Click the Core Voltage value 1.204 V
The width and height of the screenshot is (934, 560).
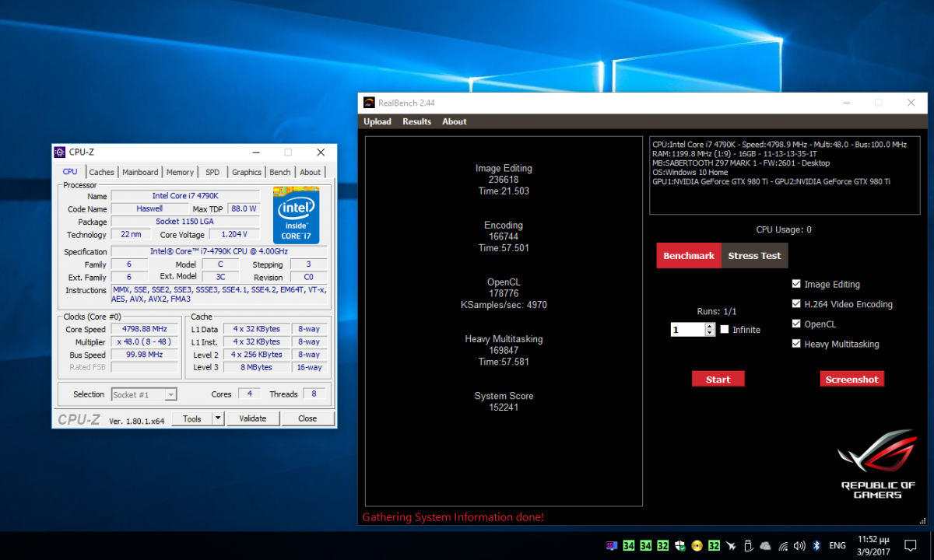(x=235, y=234)
